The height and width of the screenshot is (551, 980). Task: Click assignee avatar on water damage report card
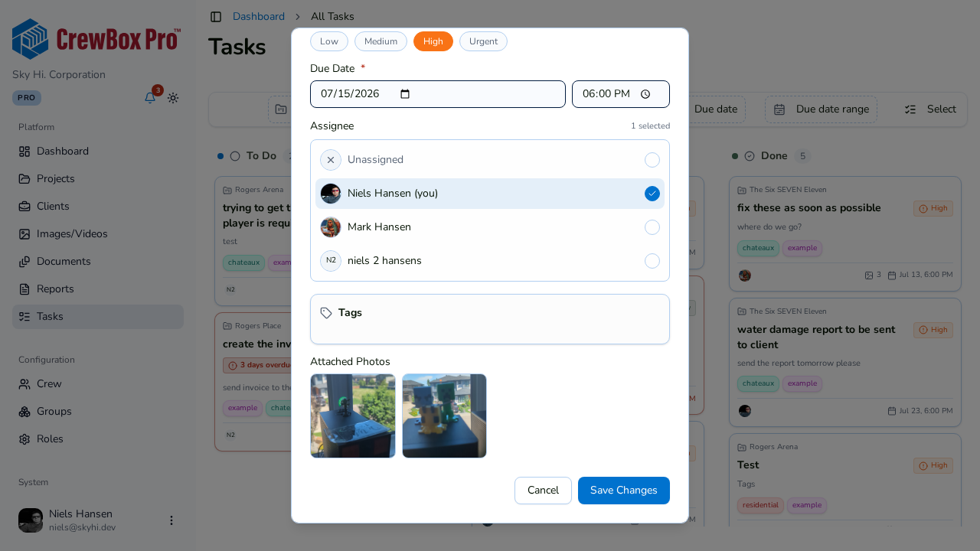click(745, 411)
